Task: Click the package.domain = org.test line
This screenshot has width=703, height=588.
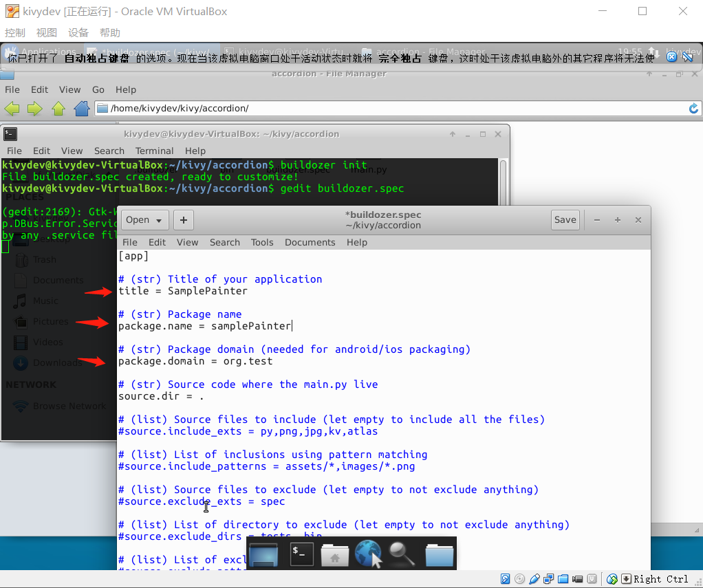Action: pos(195,361)
